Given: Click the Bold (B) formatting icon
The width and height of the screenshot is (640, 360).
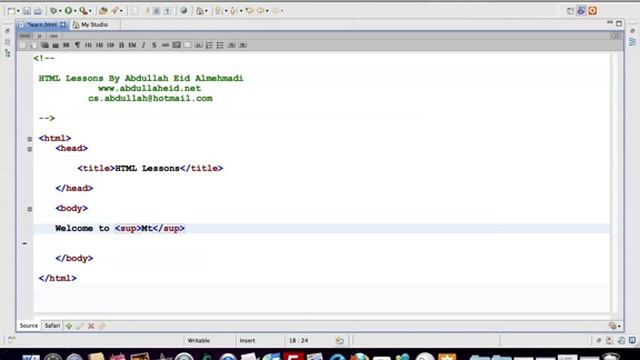Looking at the screenshot, I should coord(121,45).
